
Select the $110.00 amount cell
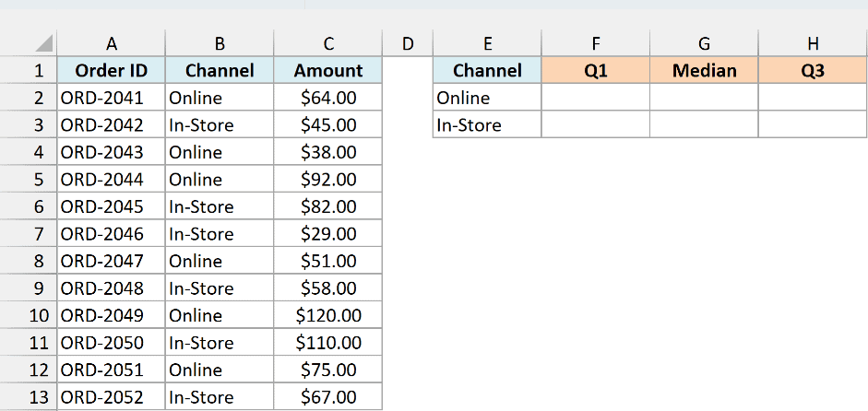click(x=328, y=343)
